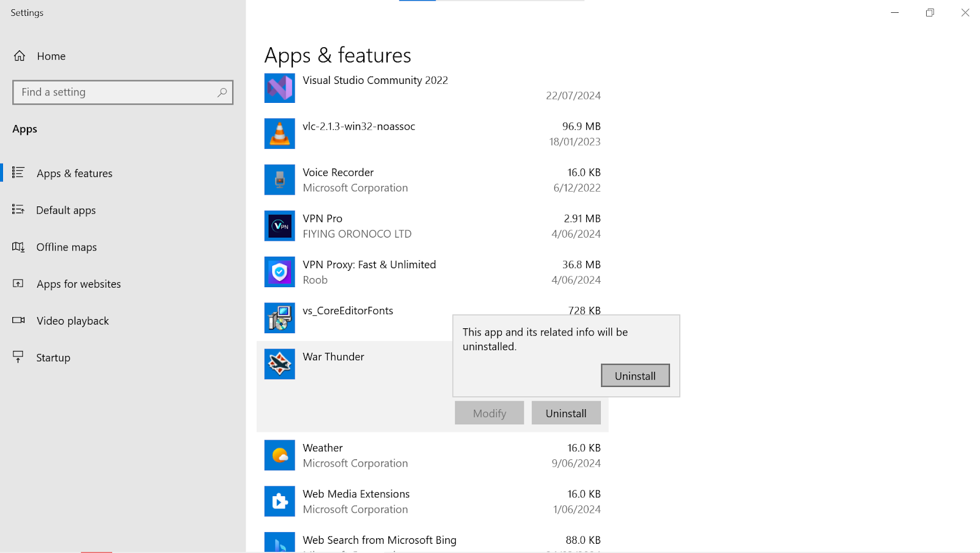Image resolution: width=980 pixels, height=553 pixels.
Task: Click the 96.9 MB size value
Action: coord(581,126)
